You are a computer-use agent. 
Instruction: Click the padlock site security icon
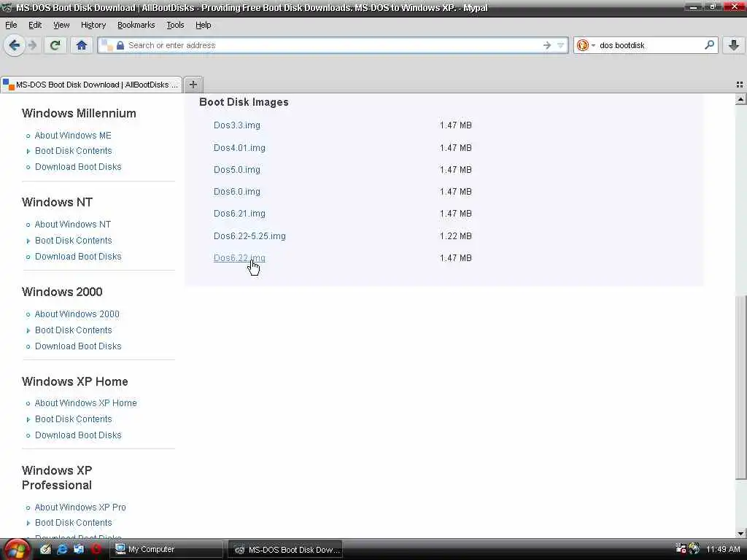click(x=120, y=45)
